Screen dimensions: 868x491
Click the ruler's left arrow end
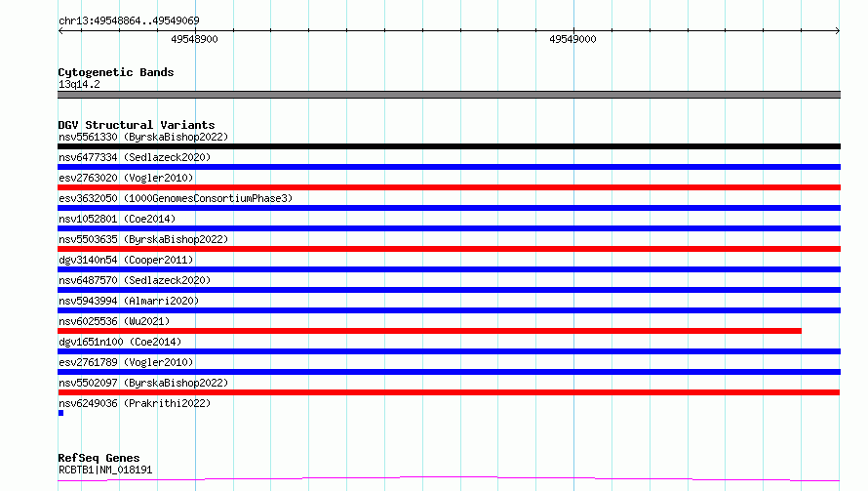click(60, 30)
